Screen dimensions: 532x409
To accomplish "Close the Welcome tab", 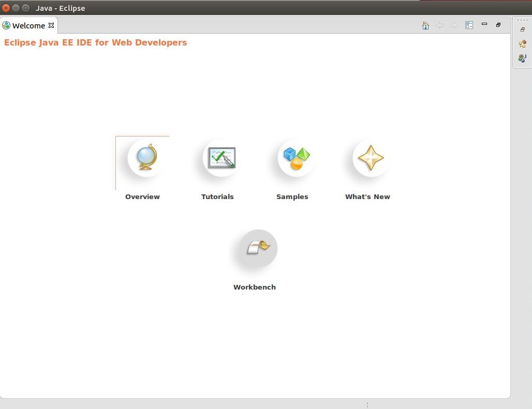I will (x=51, y=25).
